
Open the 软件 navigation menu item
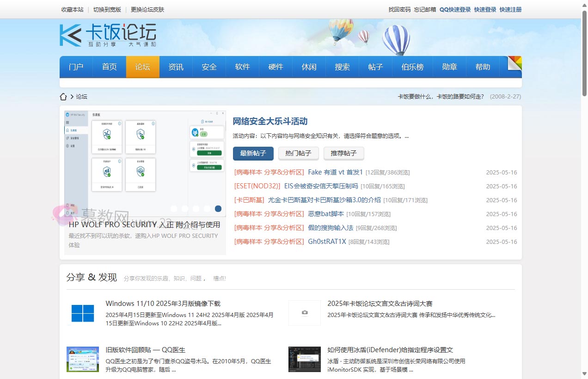242,67
